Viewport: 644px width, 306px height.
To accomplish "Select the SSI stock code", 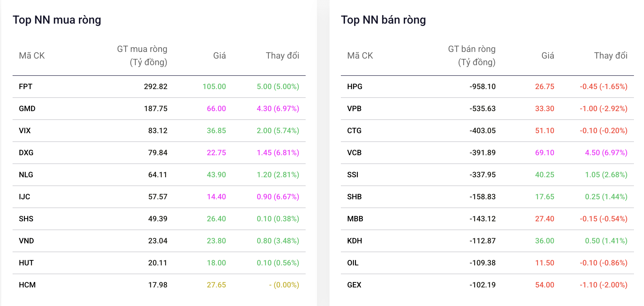I will [x=353, y=175].
